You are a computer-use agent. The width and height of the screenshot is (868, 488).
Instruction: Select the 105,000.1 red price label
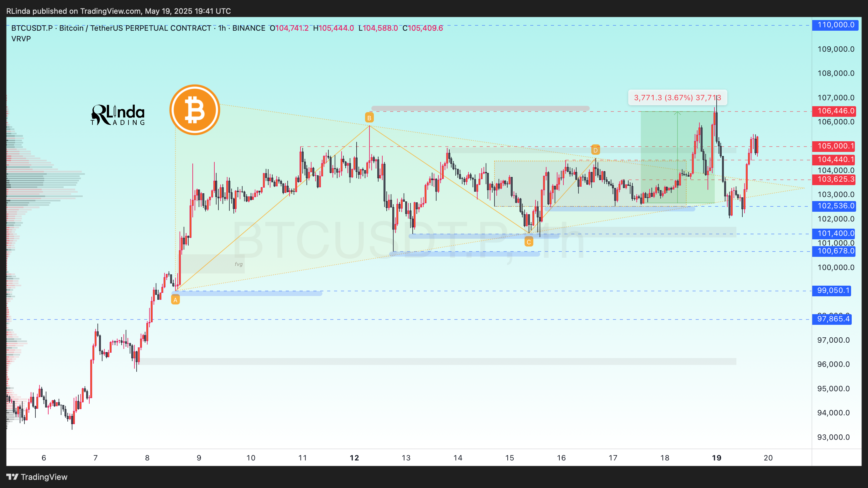pos(834,146)
